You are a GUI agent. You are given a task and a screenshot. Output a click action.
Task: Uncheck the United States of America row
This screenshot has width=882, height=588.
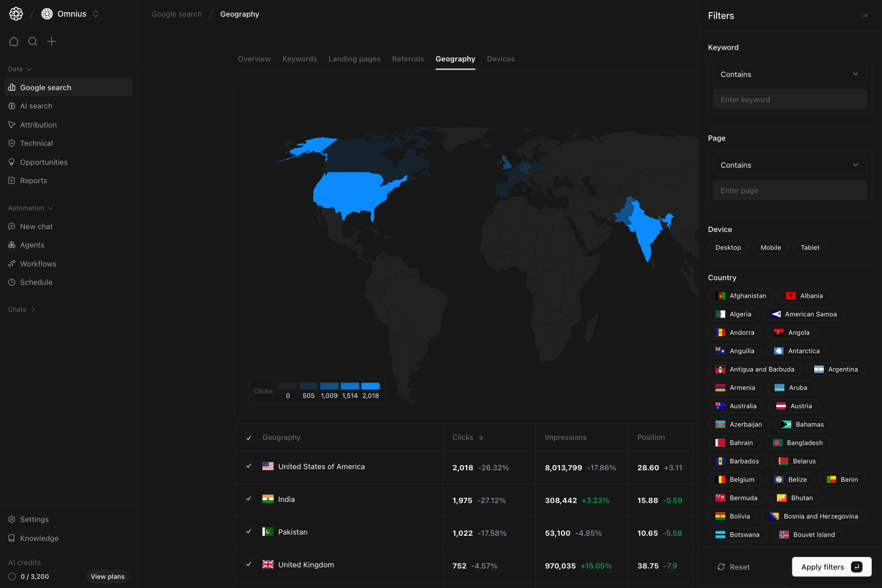249,466
